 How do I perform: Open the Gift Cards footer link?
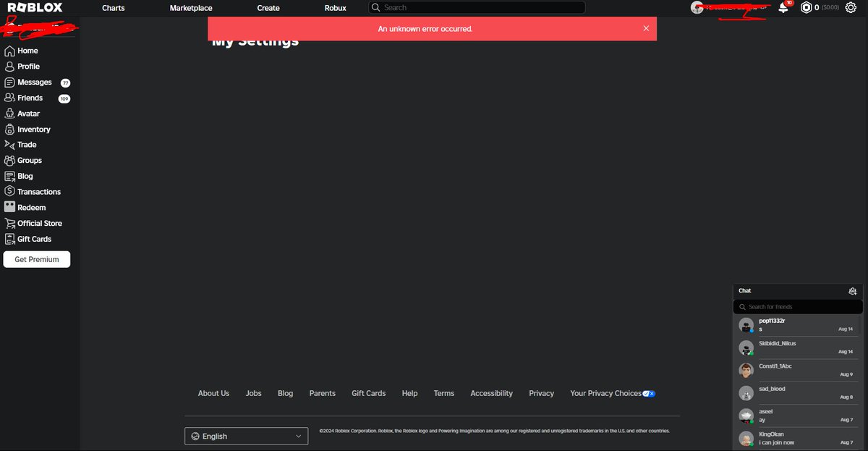click(369, 393)
